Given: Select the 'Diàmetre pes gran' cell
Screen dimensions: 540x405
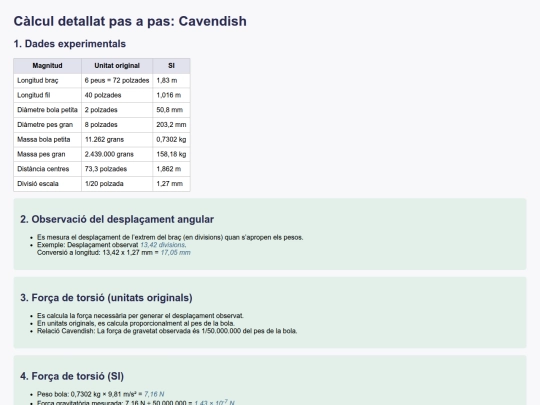Looking at the screenshot, I should click(48, 125).
